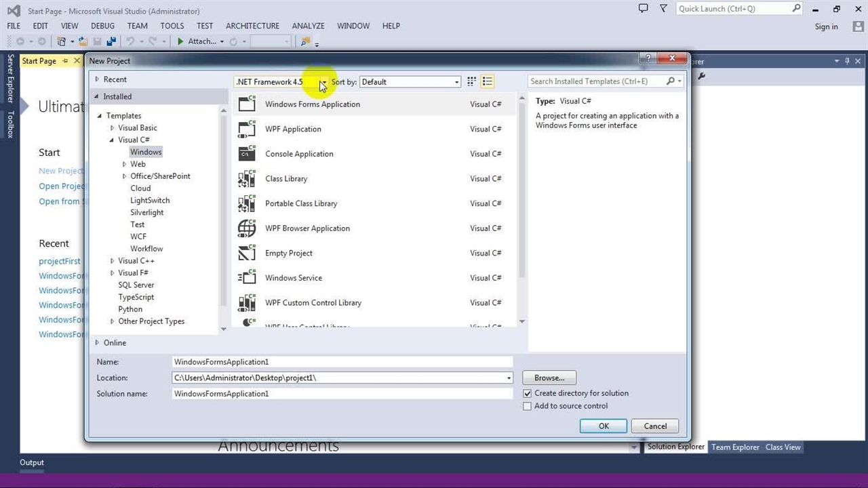Uncheck Create directory for solution

coord(527,394)
